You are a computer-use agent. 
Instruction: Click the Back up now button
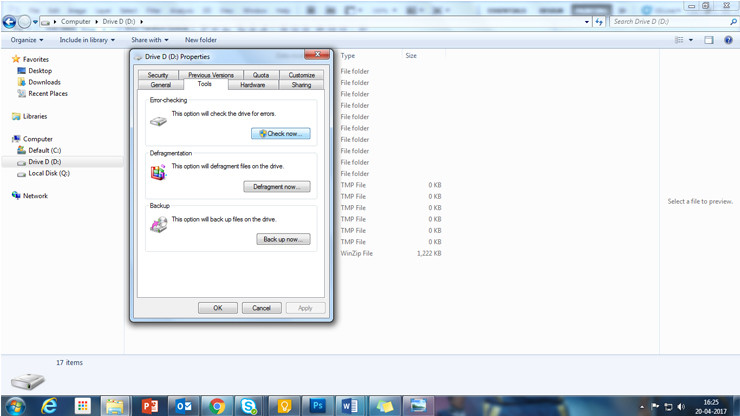[283, 239]
